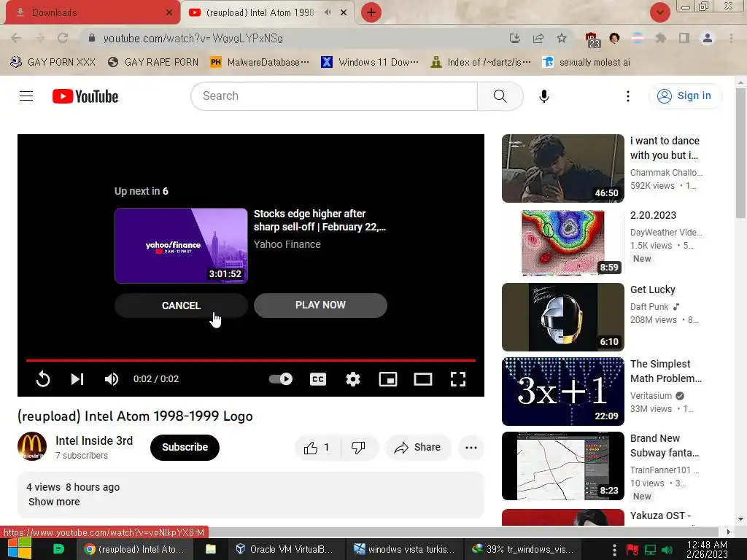Subscribe to Intel Inside 3rd

185,447
